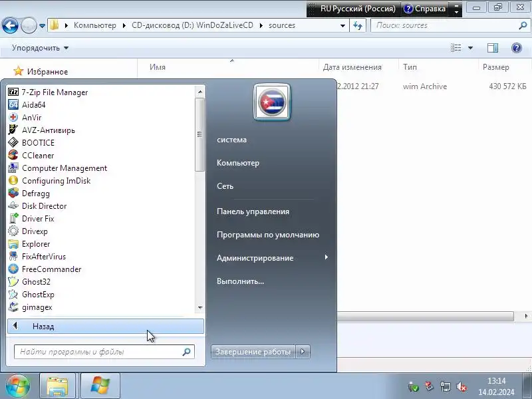Open Панель управления
Screen dimensions: 532x399
pyautogui.click(x=253, y=211)
